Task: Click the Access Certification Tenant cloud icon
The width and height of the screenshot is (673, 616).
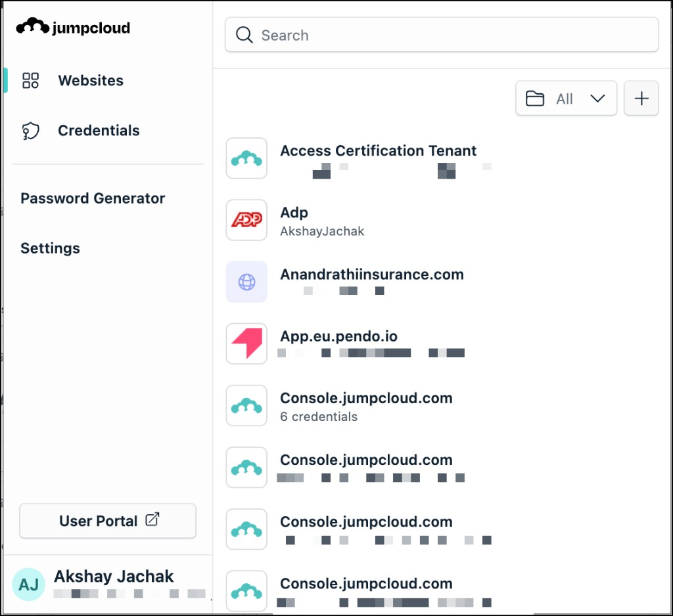Action: point(246,158)
